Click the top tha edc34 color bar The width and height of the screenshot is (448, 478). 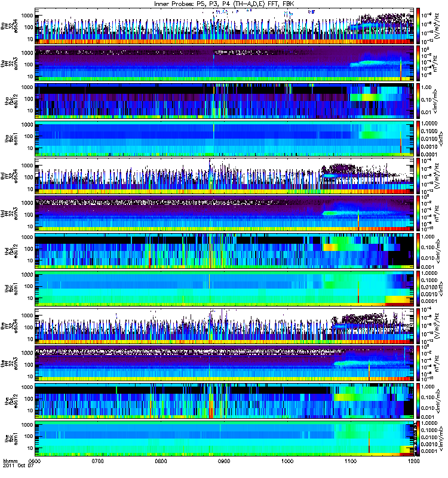coord(418,26)
